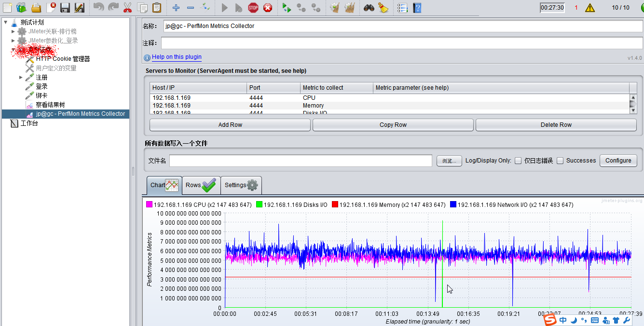Undo the last change
The width and height of the screenshot is (644, 326).
coord(98,7)
